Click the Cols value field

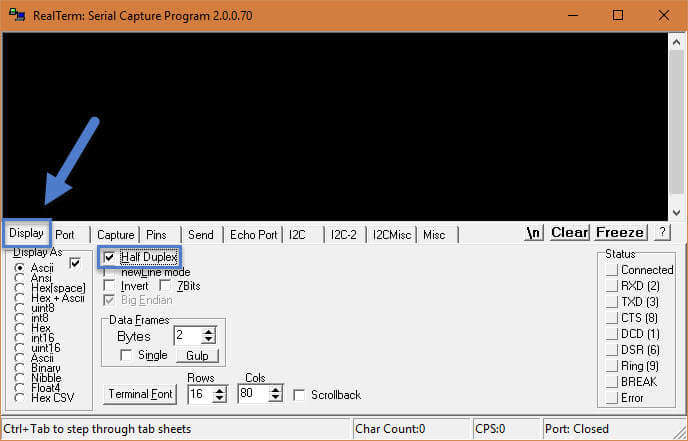click(253, 394)
